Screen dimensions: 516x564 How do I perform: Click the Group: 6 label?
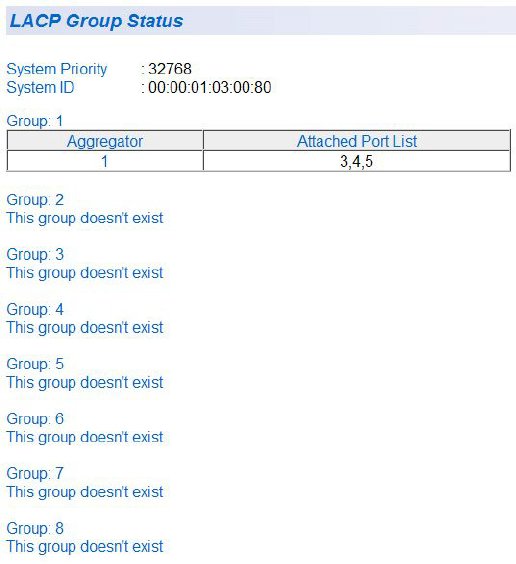click(35, 419)
